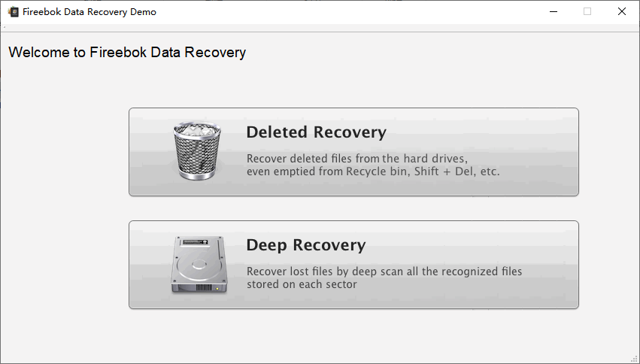Launch Deep Recovery via its heading

305,246
